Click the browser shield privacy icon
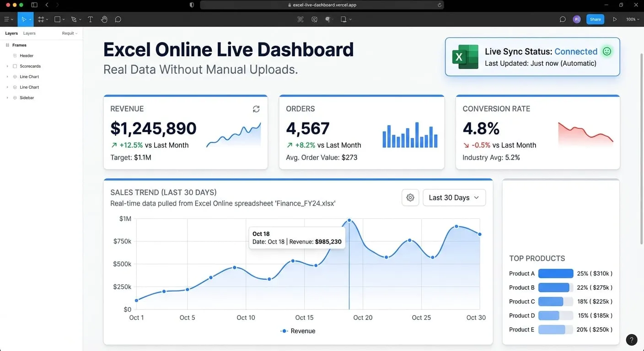 [x=192, y=5]
